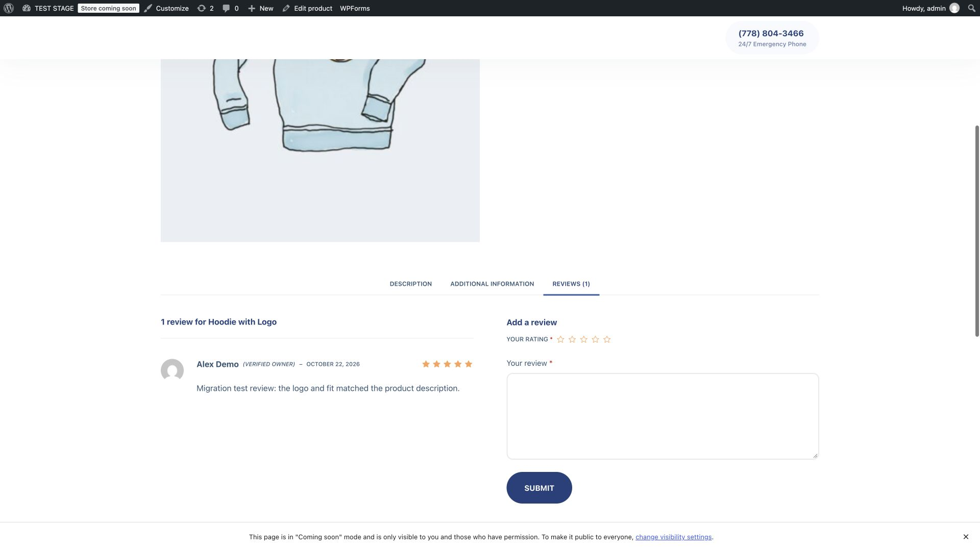
Task: Click the Edit product pencil icon
Action: [x=286, y=8]
